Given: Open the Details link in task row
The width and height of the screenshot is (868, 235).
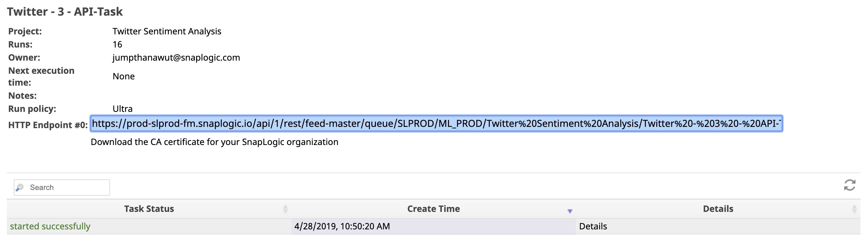Looking at the screenshot, I should [593, 226].
